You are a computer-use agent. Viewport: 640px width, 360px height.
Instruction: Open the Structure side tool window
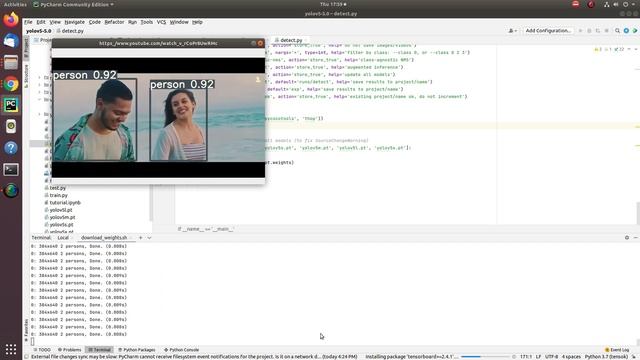[x=26, y=76]
